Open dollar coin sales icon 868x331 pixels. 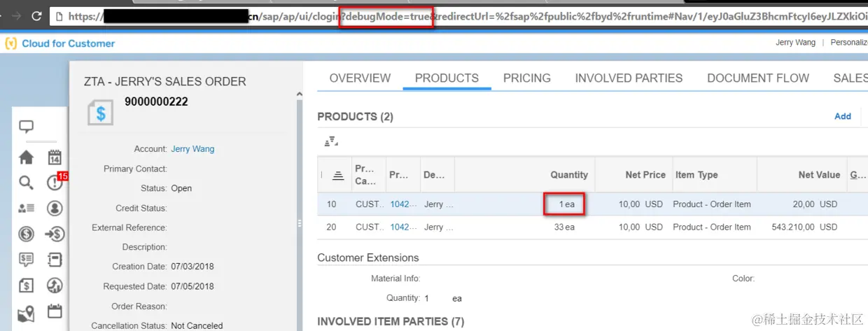pos(26,234)
